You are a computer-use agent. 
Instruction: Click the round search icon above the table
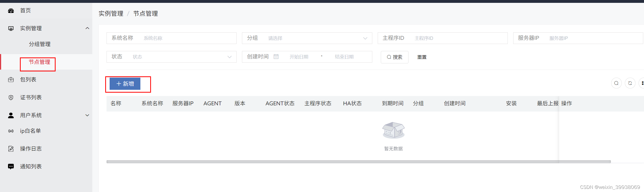tap(616, 83)
